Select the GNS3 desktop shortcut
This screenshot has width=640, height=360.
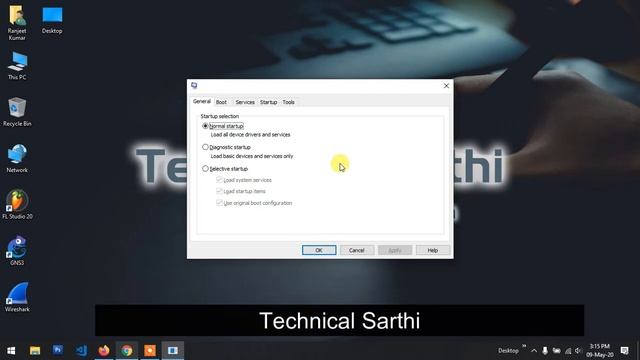tap(17, 251)
